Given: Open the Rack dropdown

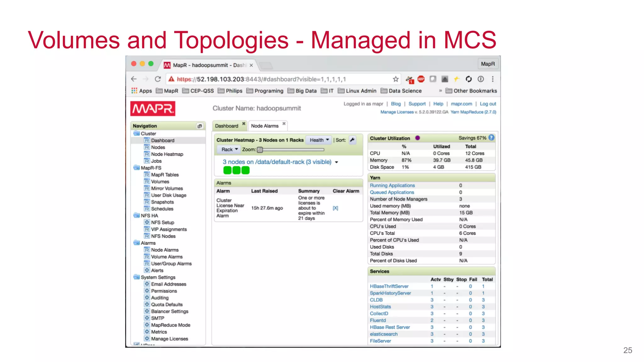Looking at the screenshot, I should [229, 150].
